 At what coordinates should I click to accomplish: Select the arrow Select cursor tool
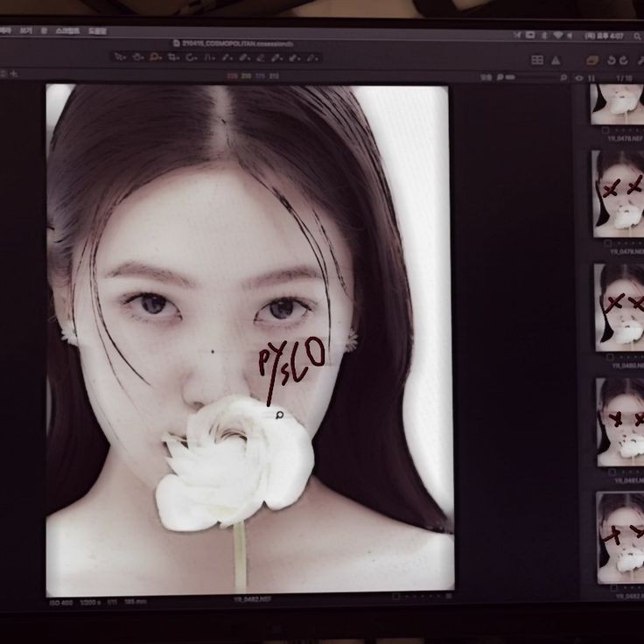[x=120, y=57]
